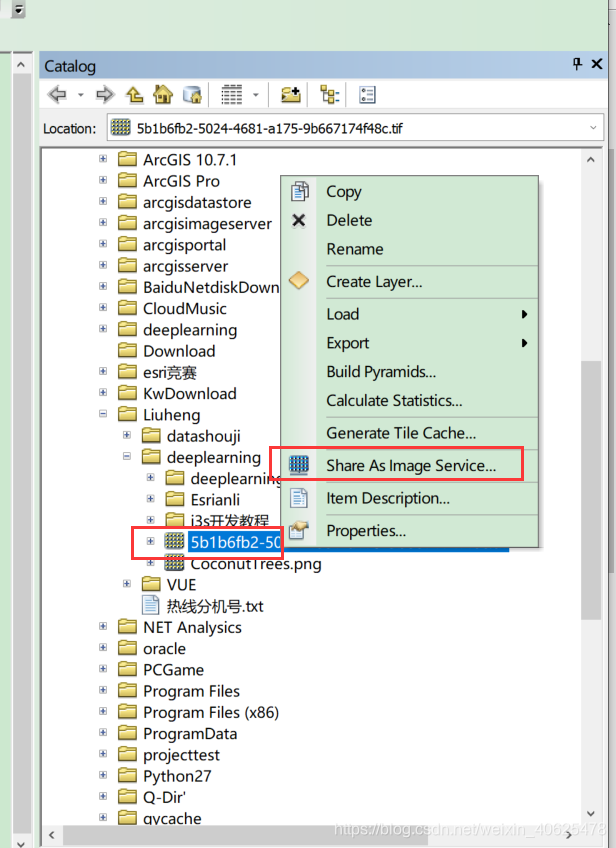Select the Q-Dir' folder
This screenshot has width=616, height=848.
point(164,798)
